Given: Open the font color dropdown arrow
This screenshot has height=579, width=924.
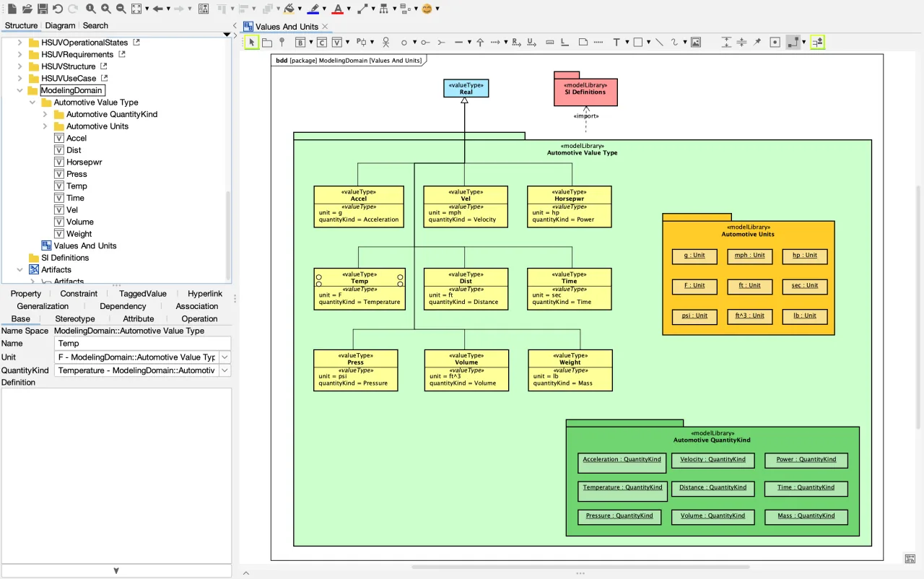Looking at the screenshot, I should [348, 9].
